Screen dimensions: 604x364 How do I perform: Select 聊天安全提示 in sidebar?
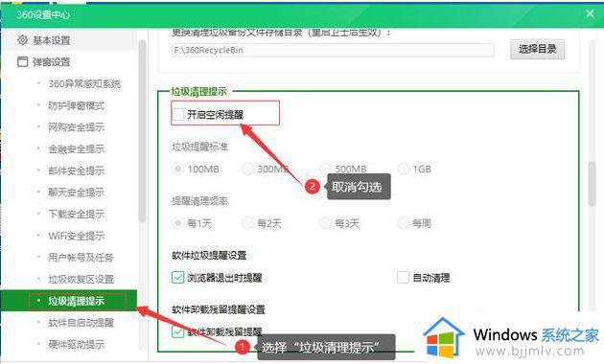coord(76,192)
